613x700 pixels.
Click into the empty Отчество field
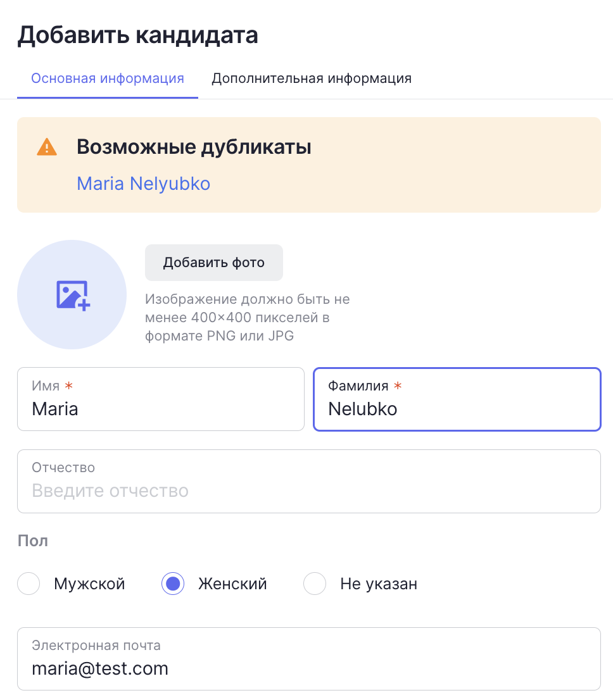pyautogui.click(x=309, y=481)
